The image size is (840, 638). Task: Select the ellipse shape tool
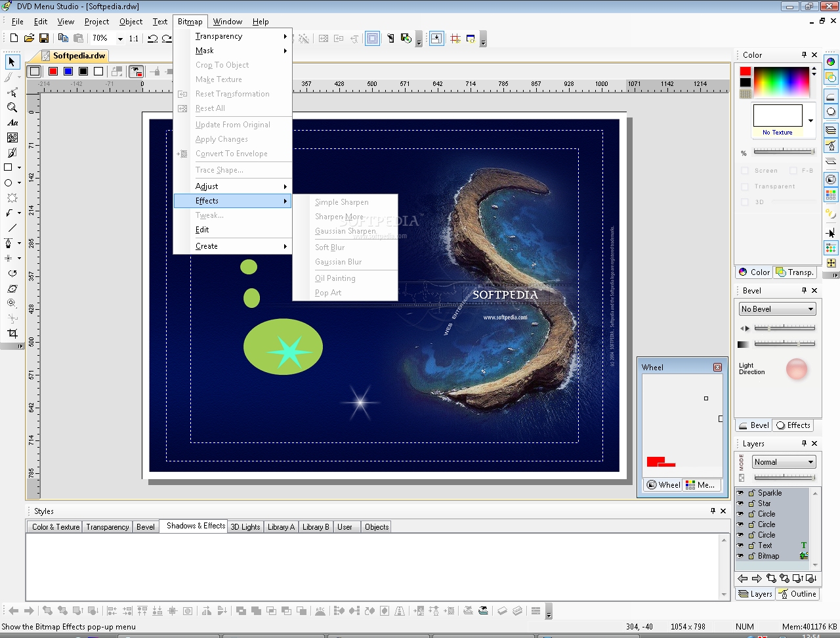pos(9,182)
